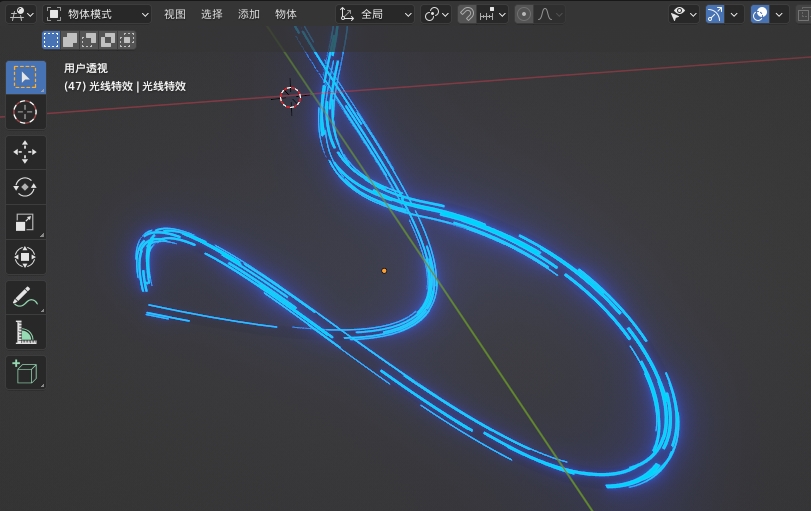Viewport: 811px width, 511px height.
Task: Open the proportional falloff dropdown
Action: point(549,14)
